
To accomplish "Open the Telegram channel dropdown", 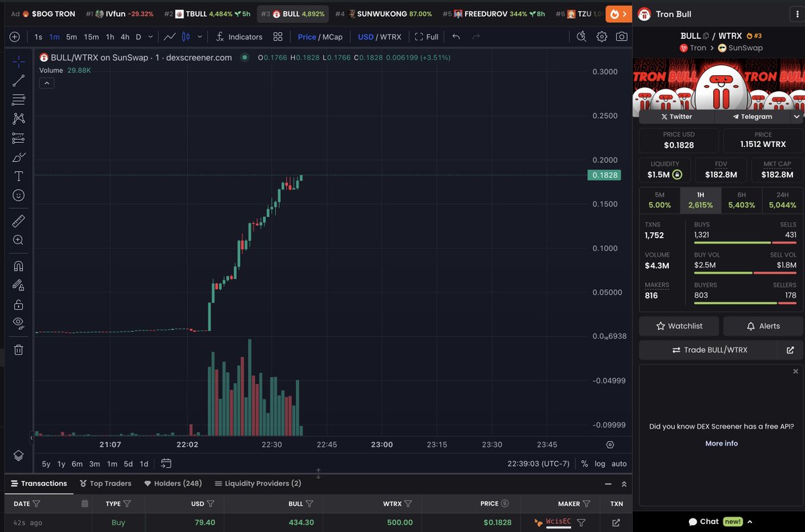I will [x=797, y=116].
